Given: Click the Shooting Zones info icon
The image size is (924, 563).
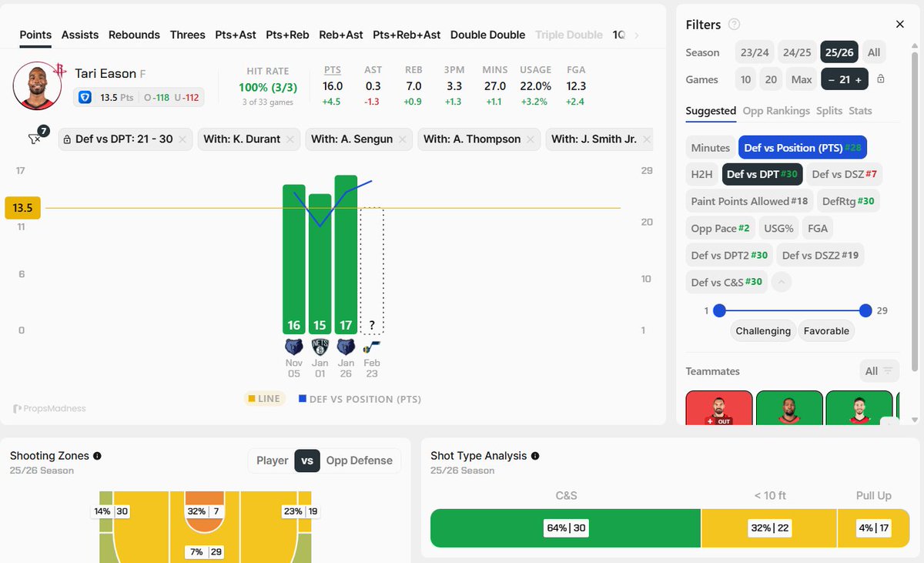Looking at the screenshot, I should click(97, 456).
